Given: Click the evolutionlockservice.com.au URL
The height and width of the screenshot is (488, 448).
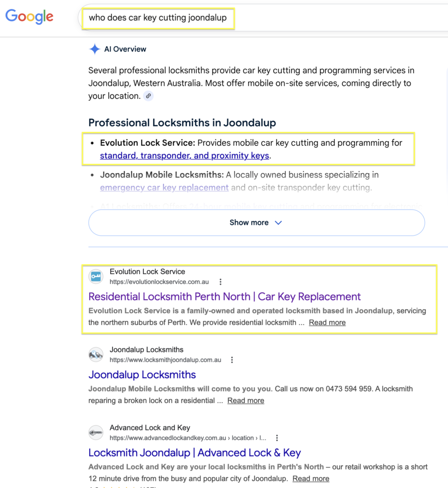Looking at the screenshot, I should 159,282.
